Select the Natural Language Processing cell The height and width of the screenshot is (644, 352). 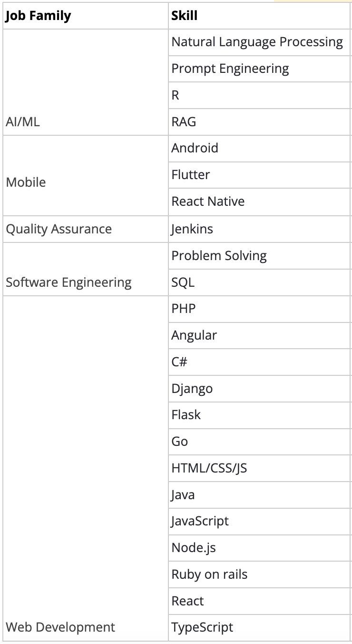pyautogui.click(x=257, y=42)
